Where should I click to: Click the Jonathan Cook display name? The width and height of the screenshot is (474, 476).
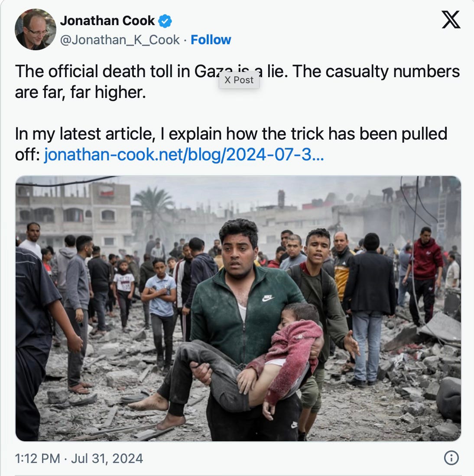(x=107, y=21)
